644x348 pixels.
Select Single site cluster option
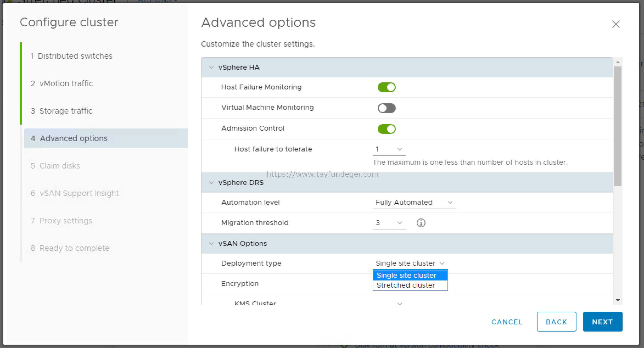point(410,275)
